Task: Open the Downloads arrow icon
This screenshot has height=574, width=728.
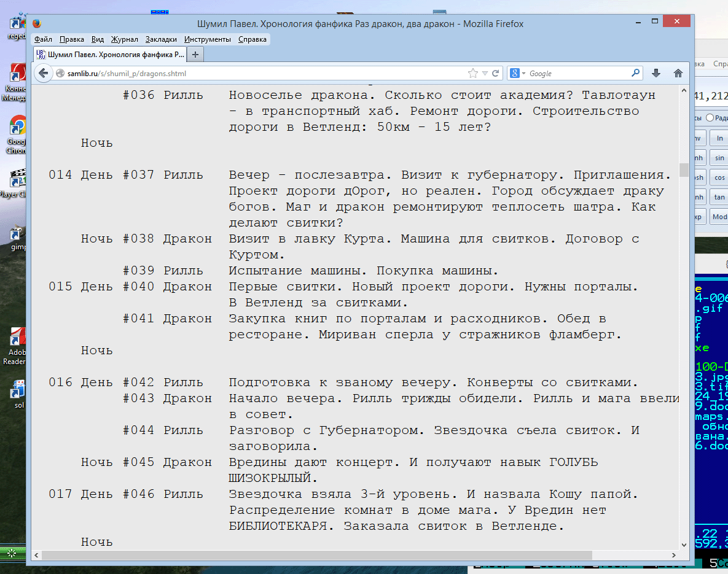Action: pos(656,73)
